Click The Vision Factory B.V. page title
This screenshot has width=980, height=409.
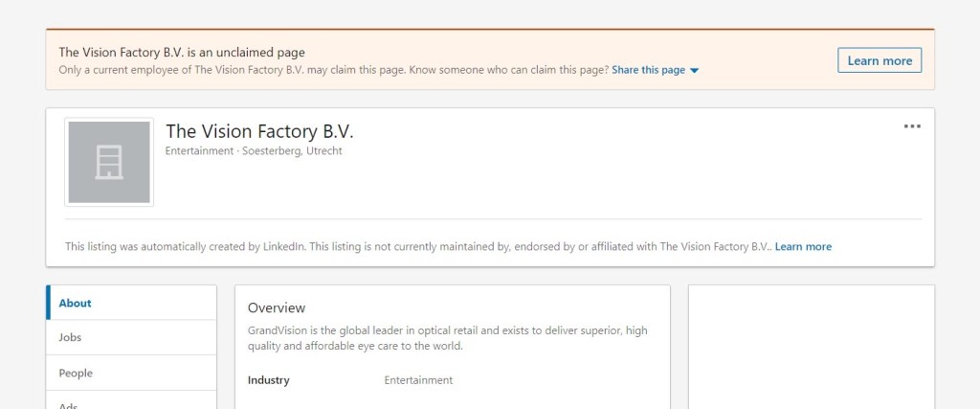point(259,132)
